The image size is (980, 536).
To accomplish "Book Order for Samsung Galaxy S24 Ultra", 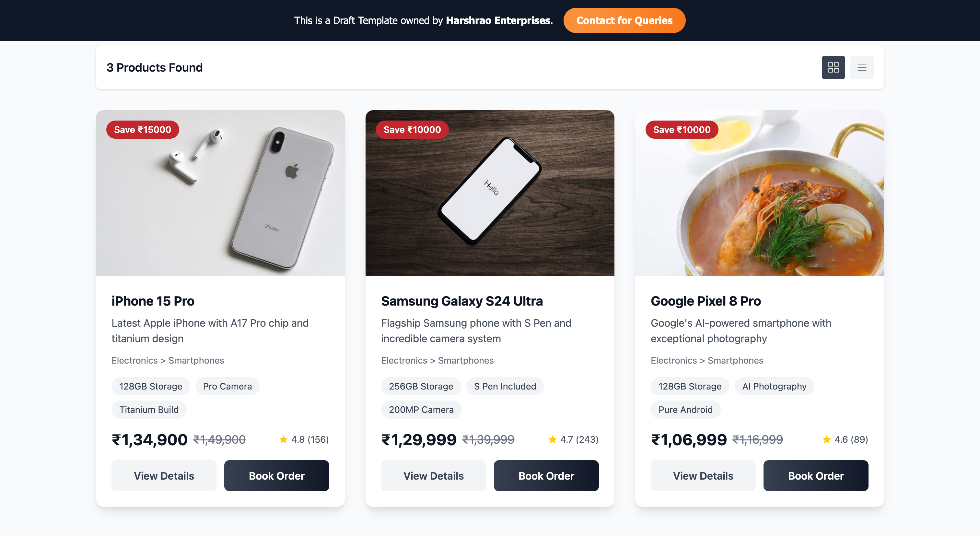I will [546, 475].
